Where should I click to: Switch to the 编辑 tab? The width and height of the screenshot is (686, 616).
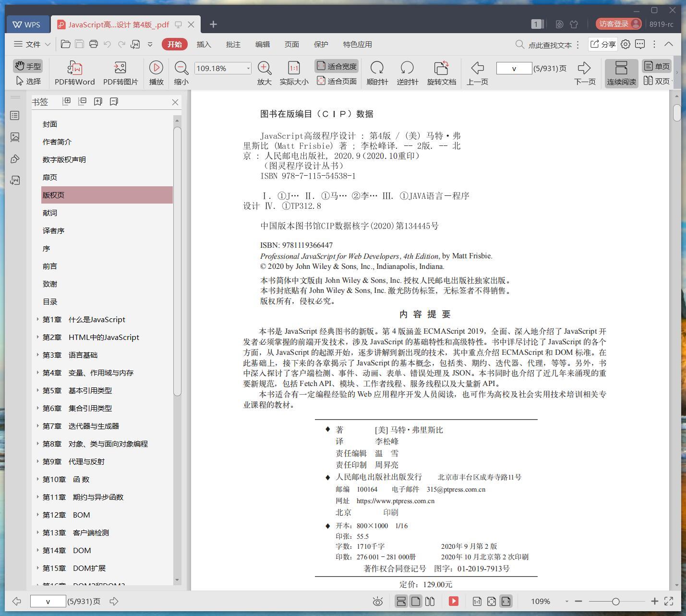[262, 44]
